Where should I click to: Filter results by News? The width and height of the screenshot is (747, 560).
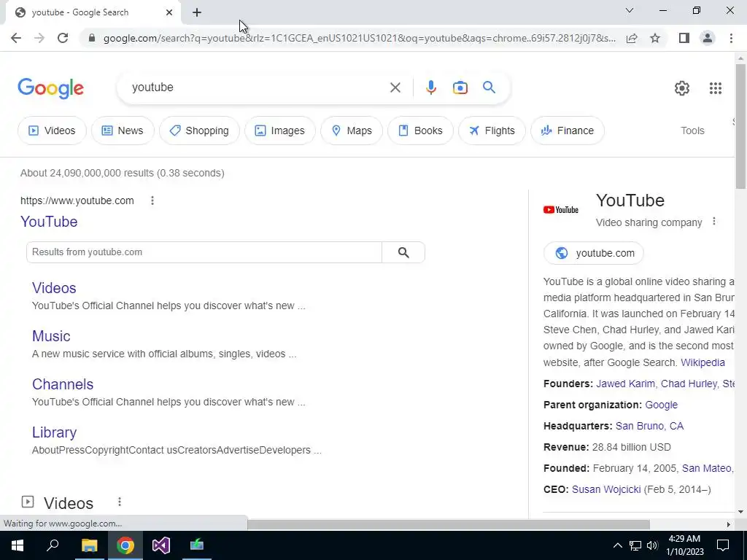pos(123,131)
